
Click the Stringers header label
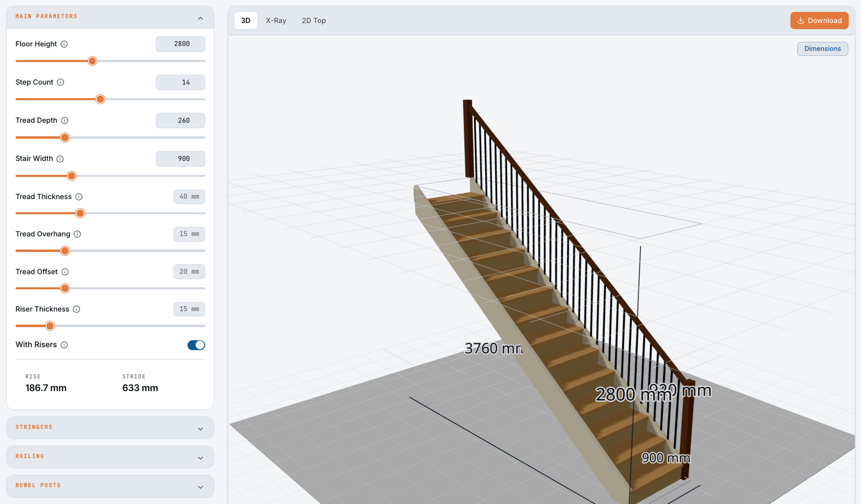34,427
